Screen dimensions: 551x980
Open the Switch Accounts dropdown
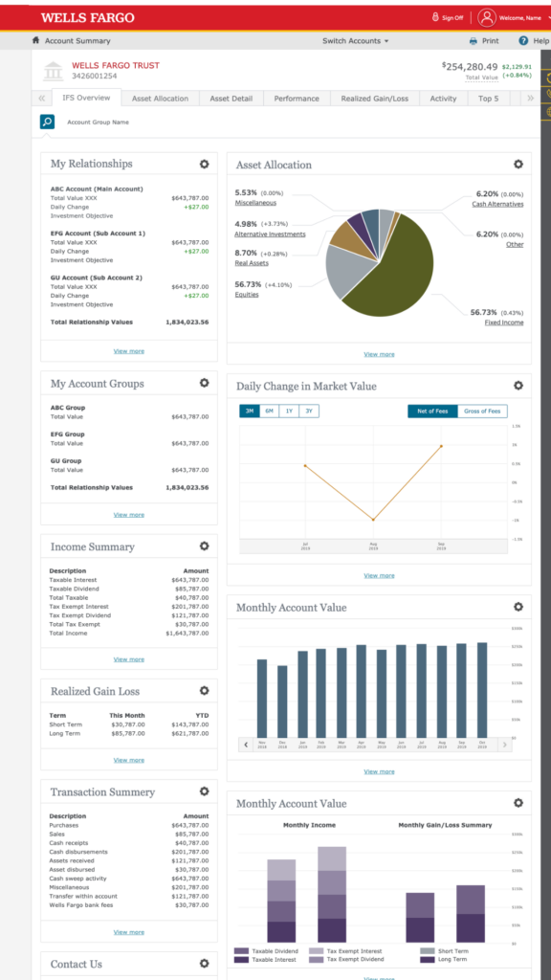pyautogui.click(x=356, y=40)
